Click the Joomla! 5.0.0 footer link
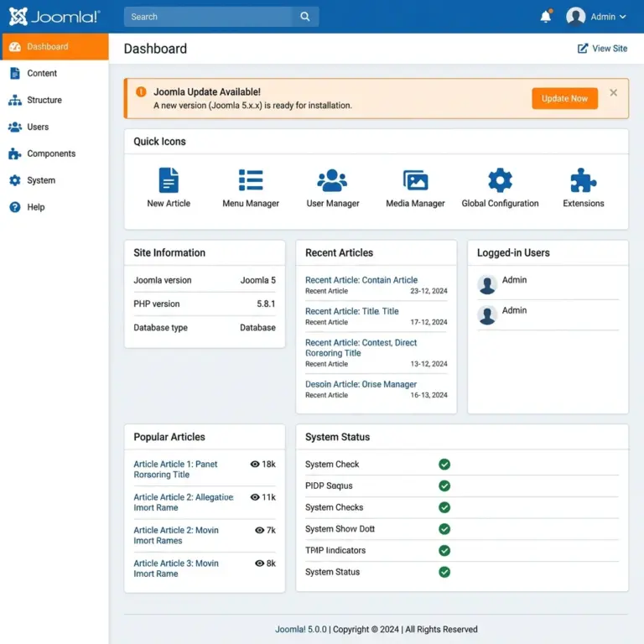This screenshot has width=644, height=644. 301,629
